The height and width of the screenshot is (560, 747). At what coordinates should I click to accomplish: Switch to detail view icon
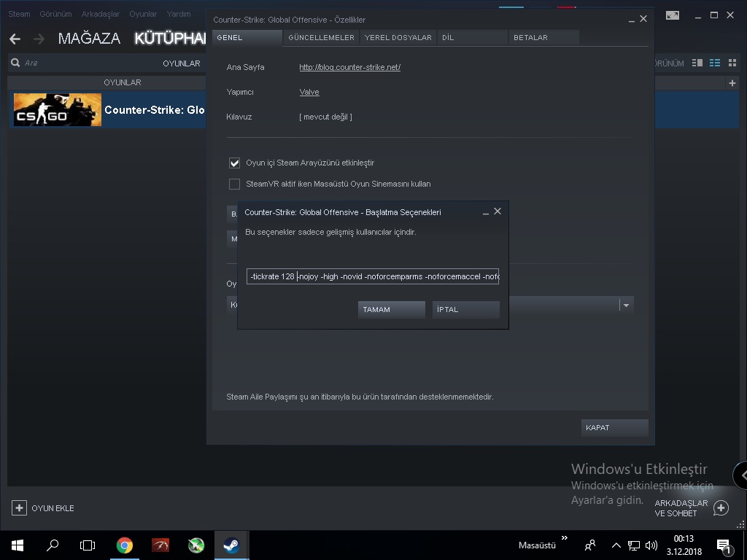click(697, 63)
